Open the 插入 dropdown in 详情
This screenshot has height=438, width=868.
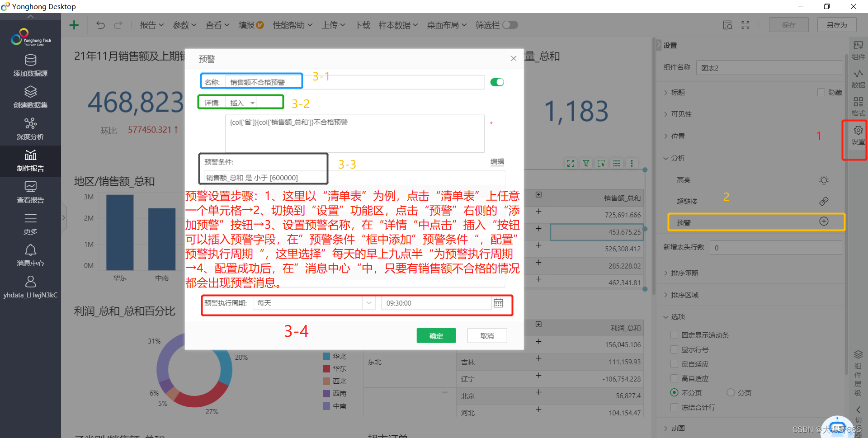pyautogui.click(x=242, y=103)
